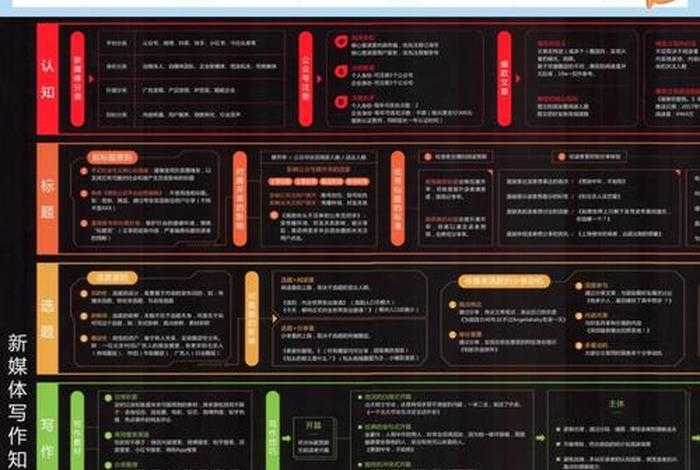The image size is (700, 470).
Task: Click the first orange bullet in 起标题原则 list
Action: tap(83, 171)
